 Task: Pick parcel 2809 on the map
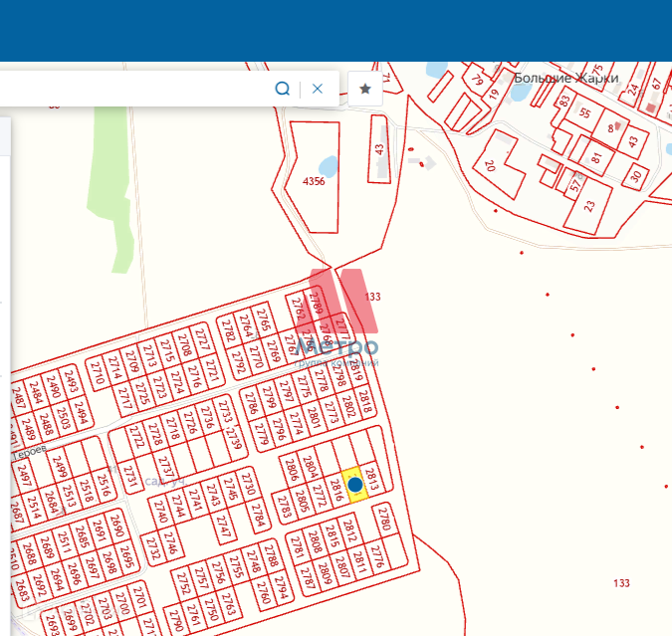(x=325, y=573)
